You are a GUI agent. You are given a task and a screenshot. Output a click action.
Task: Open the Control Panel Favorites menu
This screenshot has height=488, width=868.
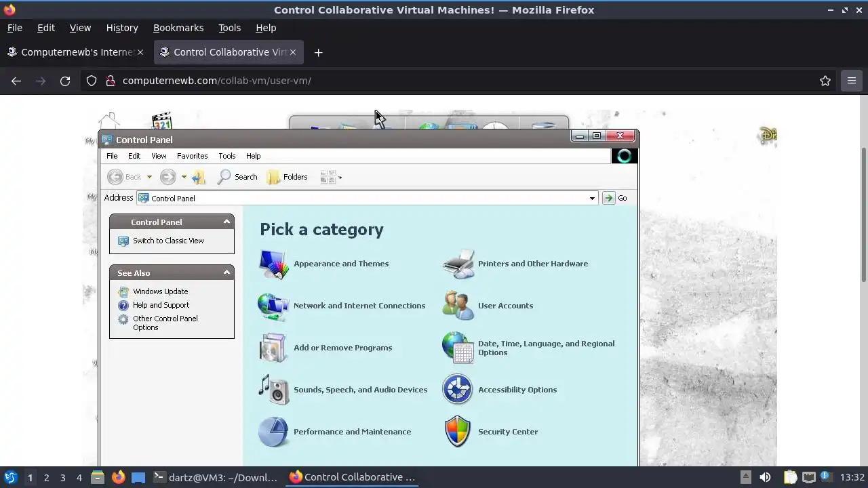192,156
